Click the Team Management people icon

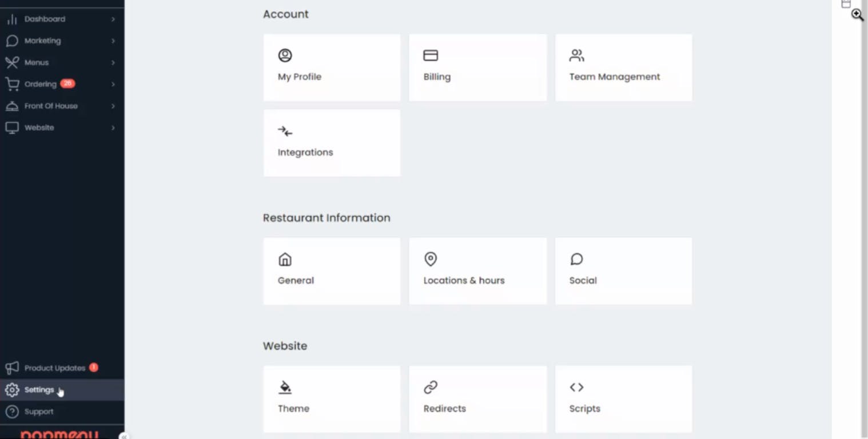pos(576,55)
